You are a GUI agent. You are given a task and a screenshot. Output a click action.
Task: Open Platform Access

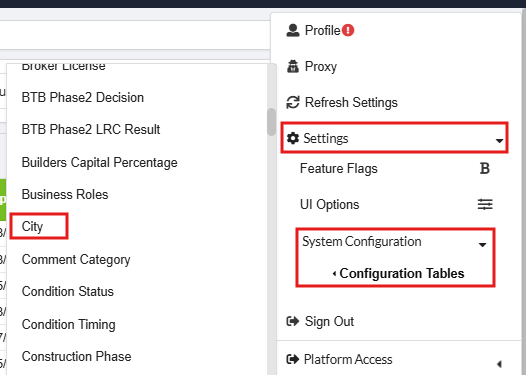[x=348, y=359]
